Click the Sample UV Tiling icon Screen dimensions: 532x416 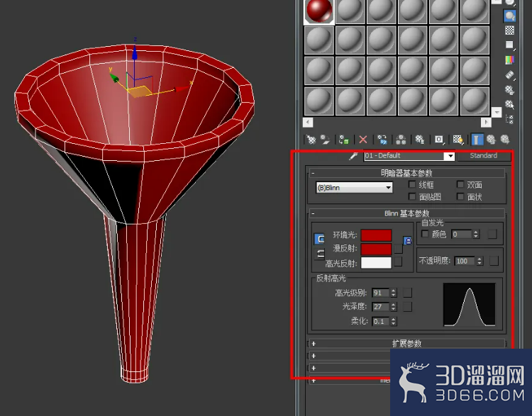tap(509, 45)
